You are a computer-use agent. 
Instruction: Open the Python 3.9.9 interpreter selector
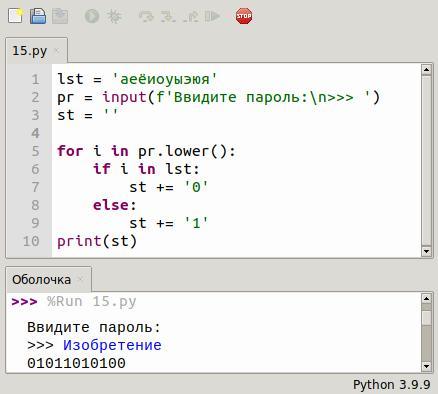[392, 385]
